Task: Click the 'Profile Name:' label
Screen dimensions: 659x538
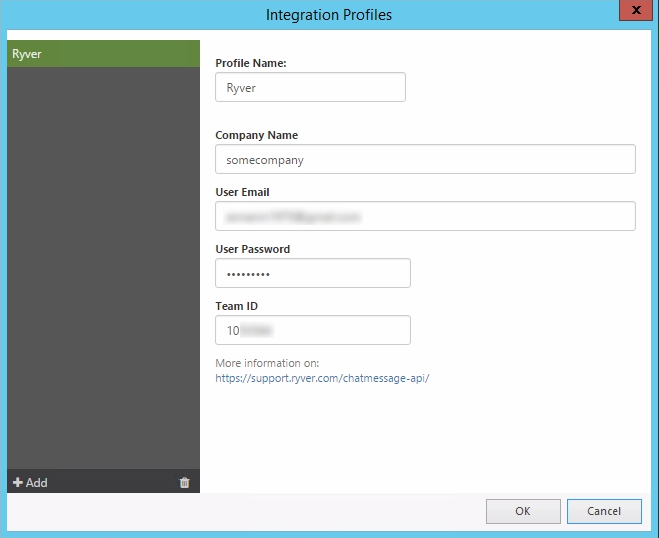Action: pos(251,63)
